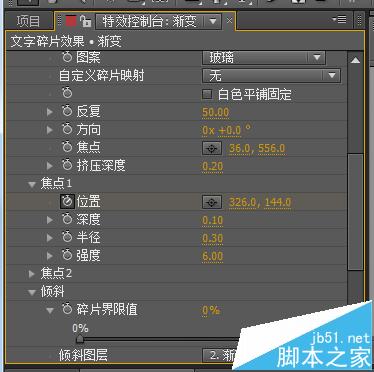
Task: Toggle stopwatch for 强度
Action: point(67,255)
